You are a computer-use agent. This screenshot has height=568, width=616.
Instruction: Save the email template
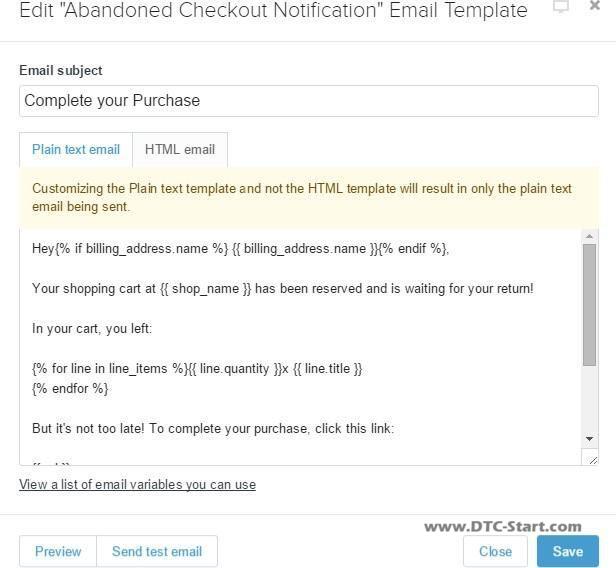point(568,551)
